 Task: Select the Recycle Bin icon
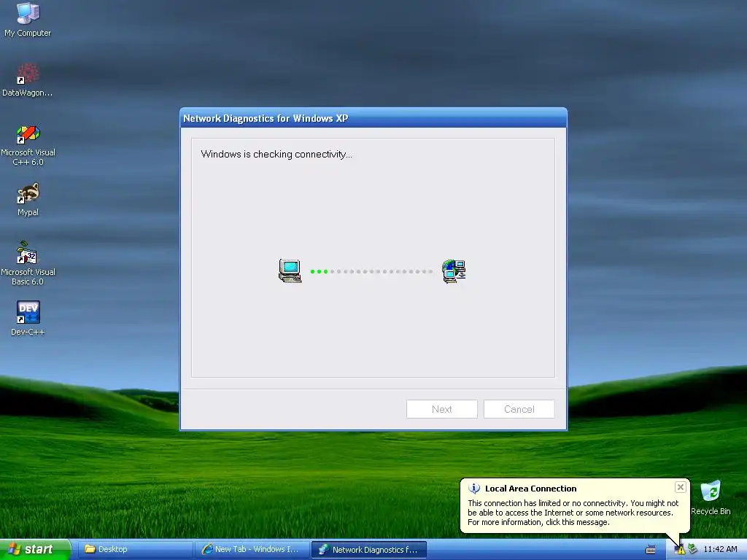click(711, 497)
